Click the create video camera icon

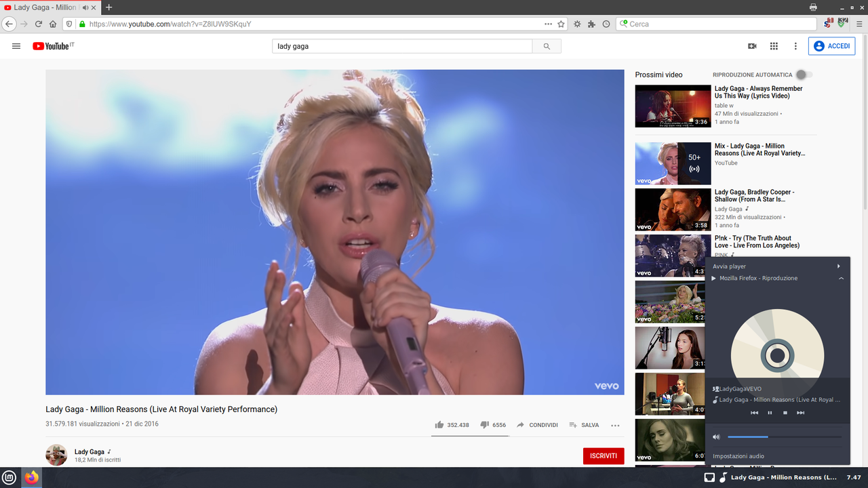(752, 46)
